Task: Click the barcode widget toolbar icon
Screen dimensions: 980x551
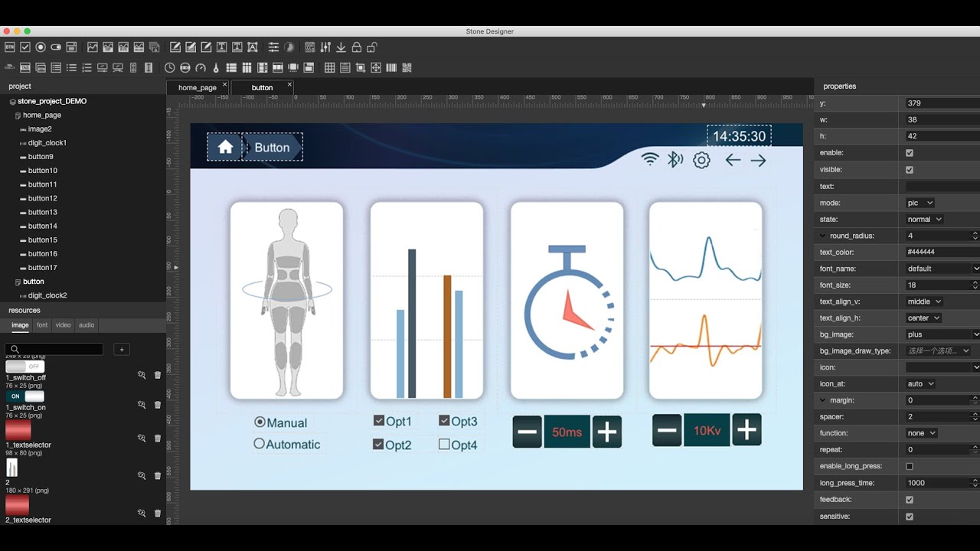Action: coord(391,67)
